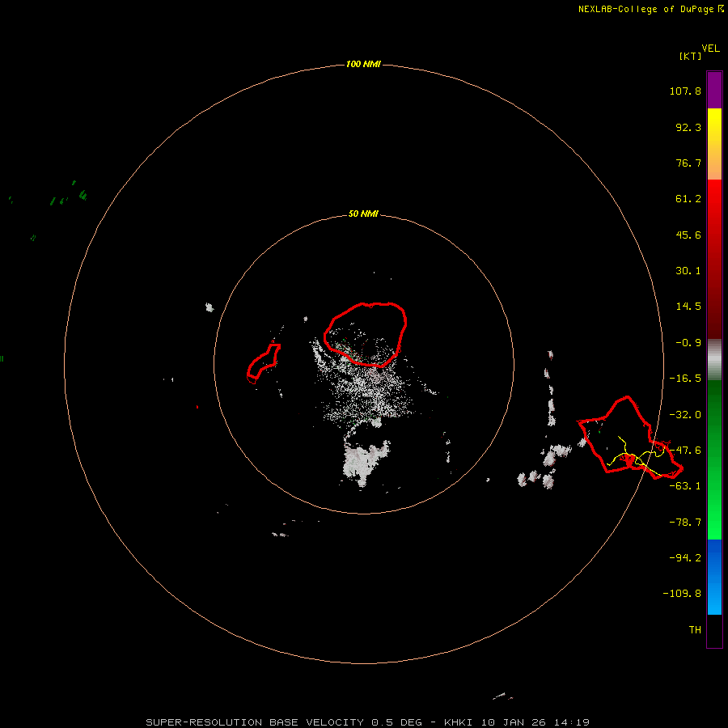The height and width of the screenshot is (728, 728).
Task: Click the black TH color bar segment
Action: (x=714, y=631)
